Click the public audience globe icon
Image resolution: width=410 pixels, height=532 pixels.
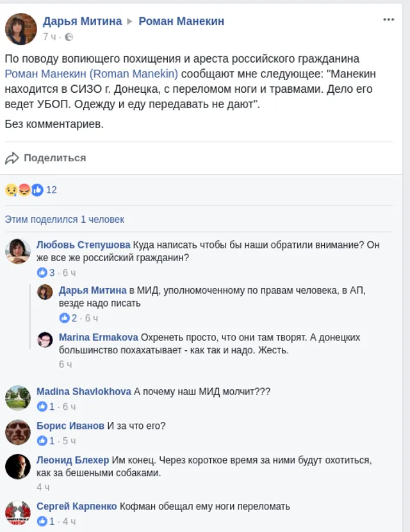pyautogui.click(x=69, y=37)
